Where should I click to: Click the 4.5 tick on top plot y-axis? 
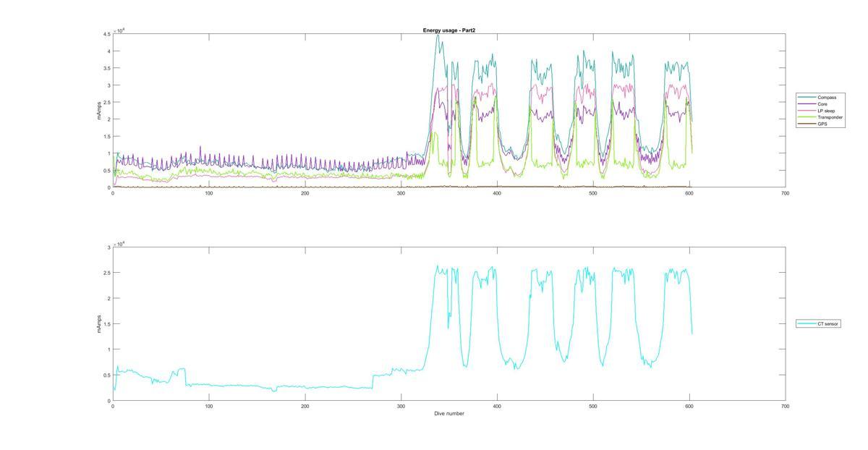pyautogui.click(x=106, y=34)
